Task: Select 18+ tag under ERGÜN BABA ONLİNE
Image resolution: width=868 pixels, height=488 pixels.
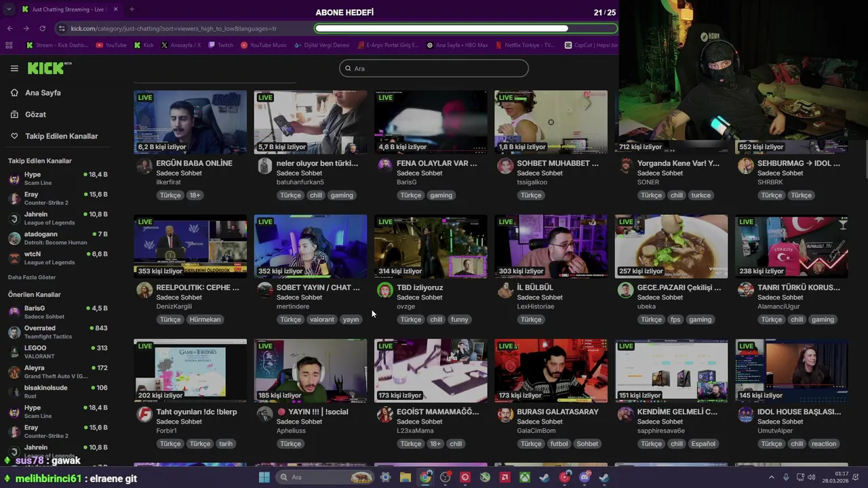Action: click(195, 195)
